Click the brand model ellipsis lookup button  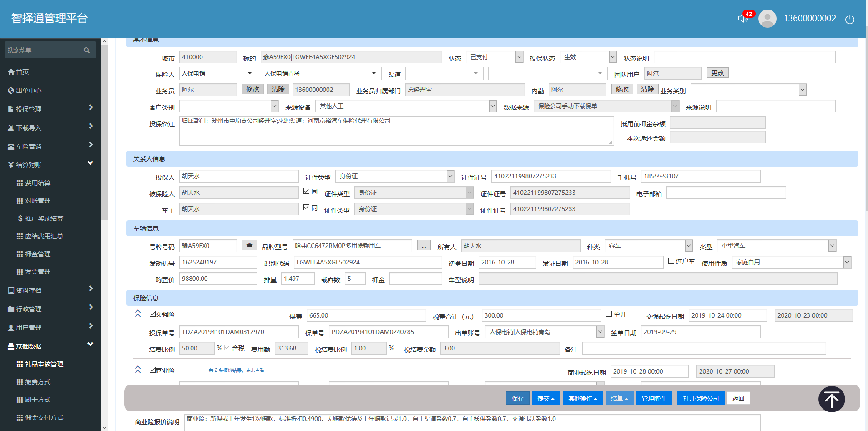424,246
